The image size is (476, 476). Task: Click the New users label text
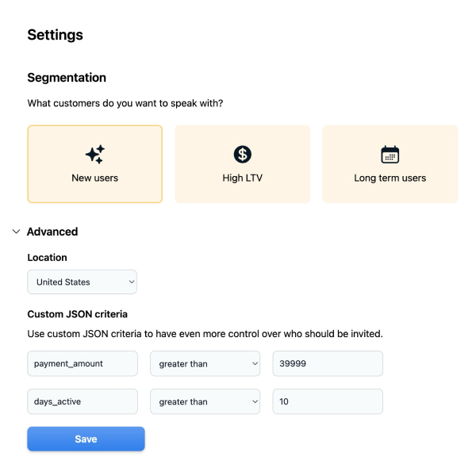click(x=94, y=178)
